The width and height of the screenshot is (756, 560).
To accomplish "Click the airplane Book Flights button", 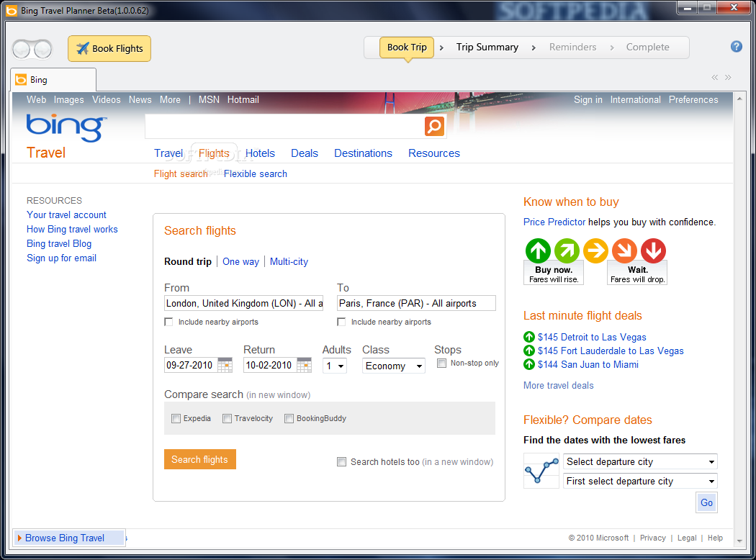I will coord(109,49).
